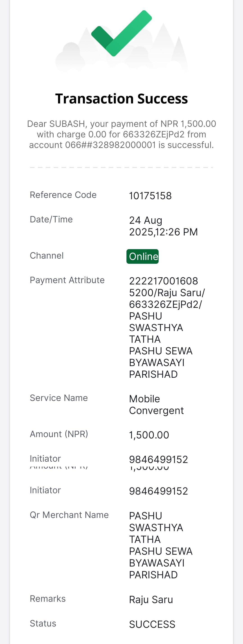Select the Transaction Success heading
Screen dimensions: 243x644
click(x=121, y=98)
